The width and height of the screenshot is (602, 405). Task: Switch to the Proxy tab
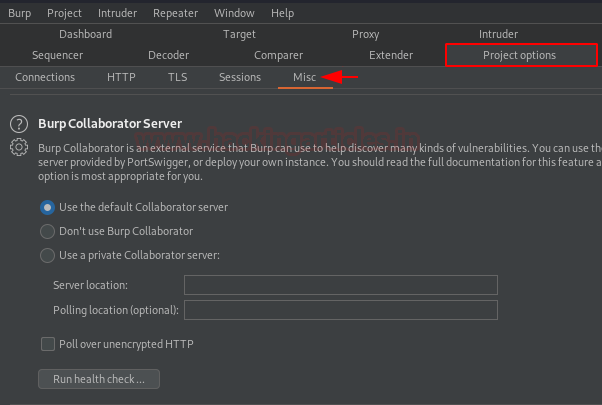(366, 34)
